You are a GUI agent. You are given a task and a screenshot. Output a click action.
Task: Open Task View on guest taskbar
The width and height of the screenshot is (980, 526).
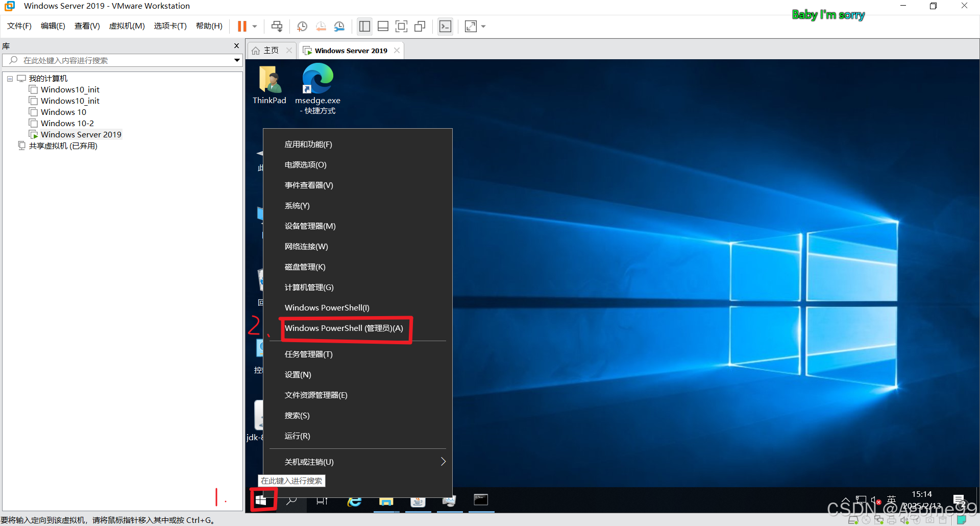[322, 500]
